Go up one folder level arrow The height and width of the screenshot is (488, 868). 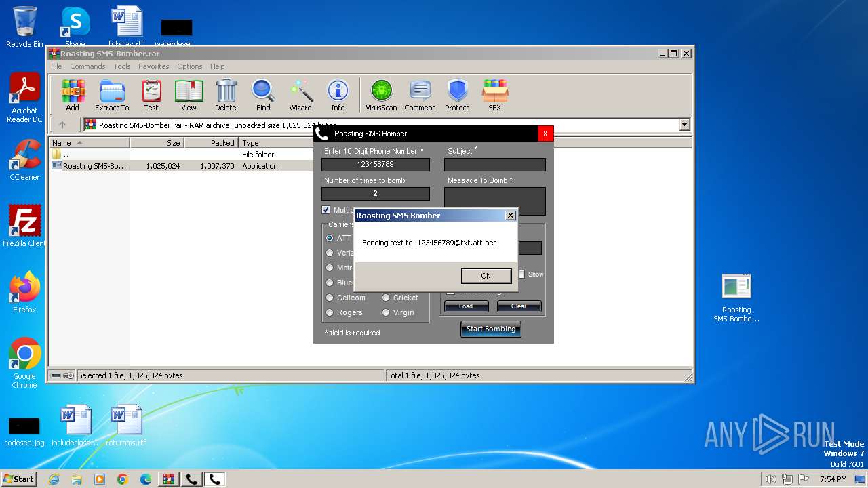[x=62, y=125]
